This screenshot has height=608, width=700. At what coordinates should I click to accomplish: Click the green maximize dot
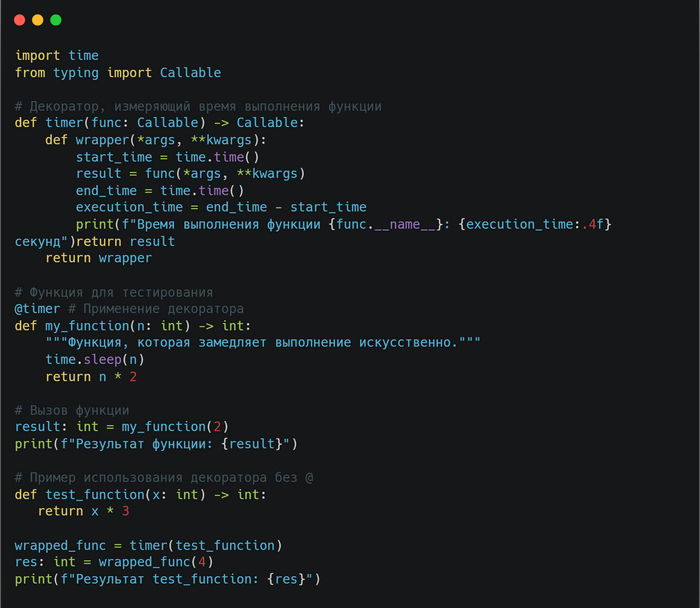(x=56, y=20)
